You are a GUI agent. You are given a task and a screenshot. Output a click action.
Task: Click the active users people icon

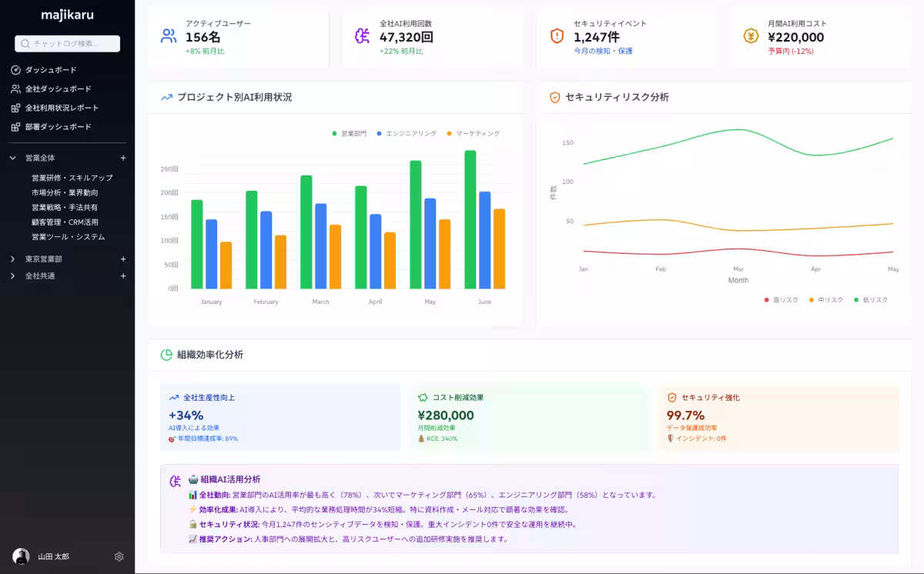(168, 36)
